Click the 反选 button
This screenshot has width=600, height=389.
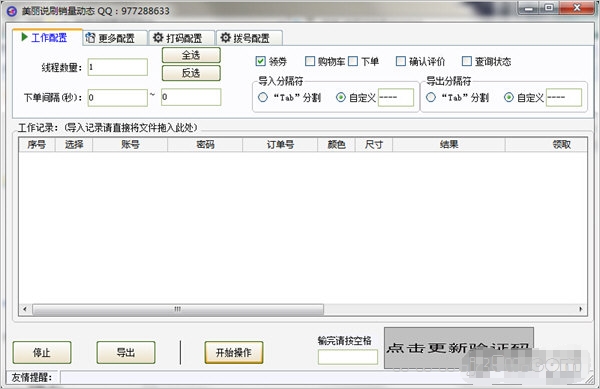191,73
